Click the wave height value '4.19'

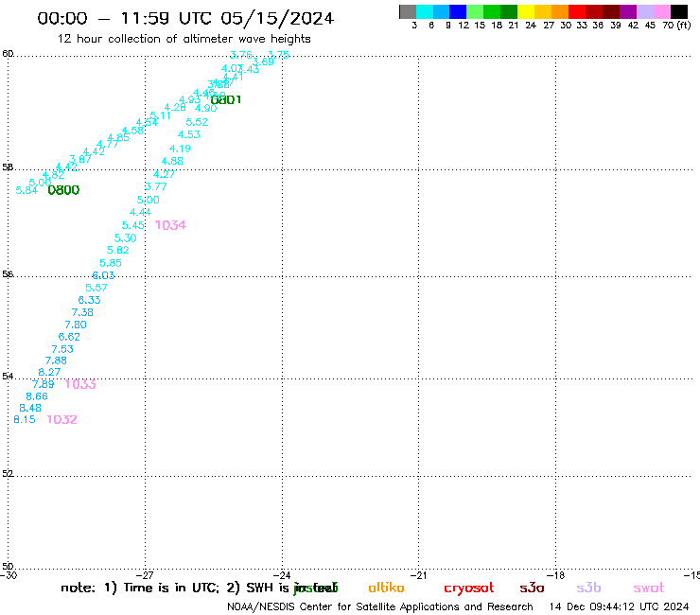click(x=180, y=149)
